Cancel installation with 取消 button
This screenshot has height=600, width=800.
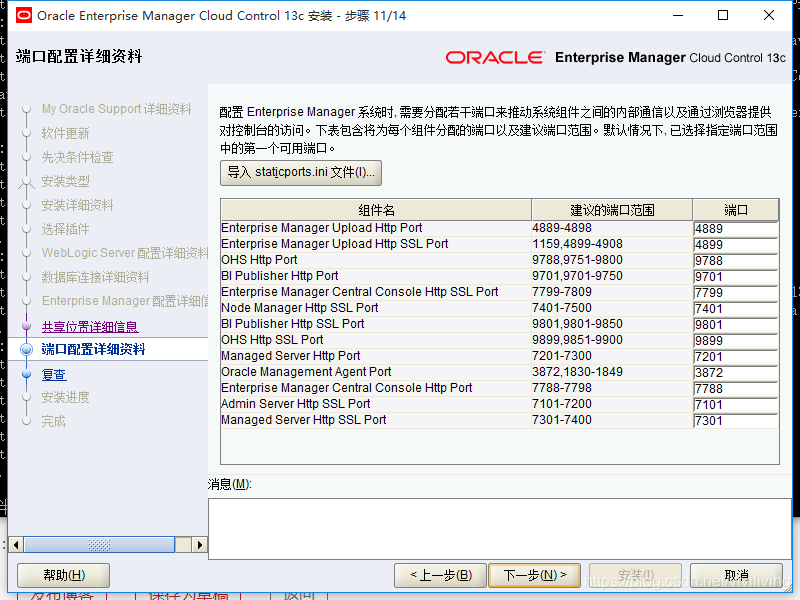pos(736,576)
